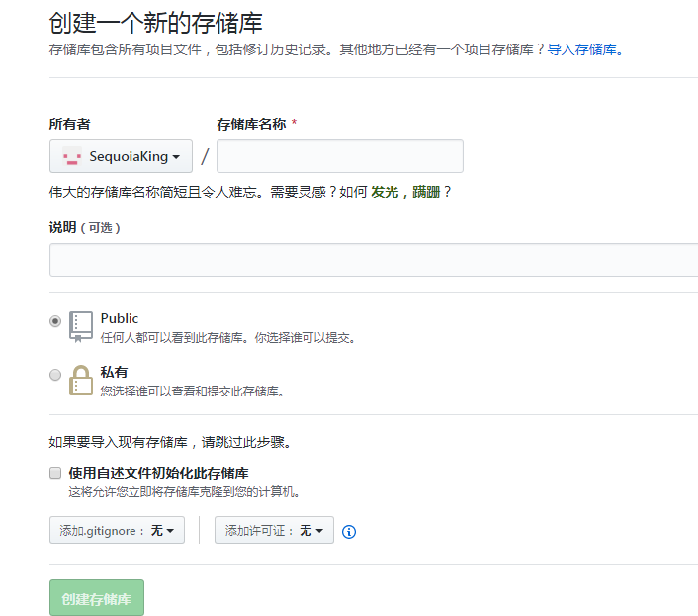Click text 这将允许您立即将存储库克隆到您的计算机
The image size is (698, 616).
point(184,491)
